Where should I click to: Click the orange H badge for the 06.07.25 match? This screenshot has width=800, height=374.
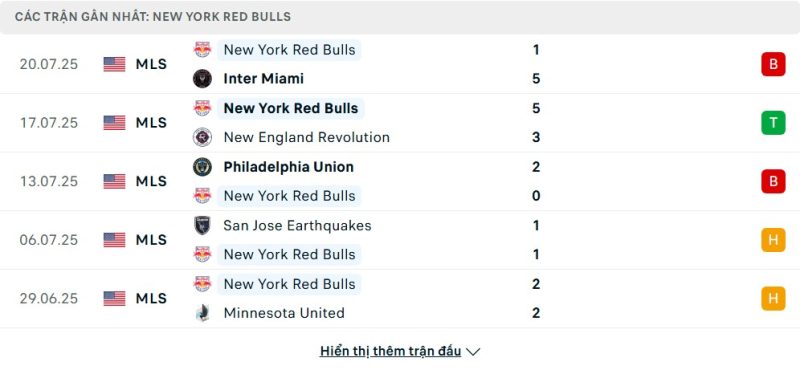773,240
